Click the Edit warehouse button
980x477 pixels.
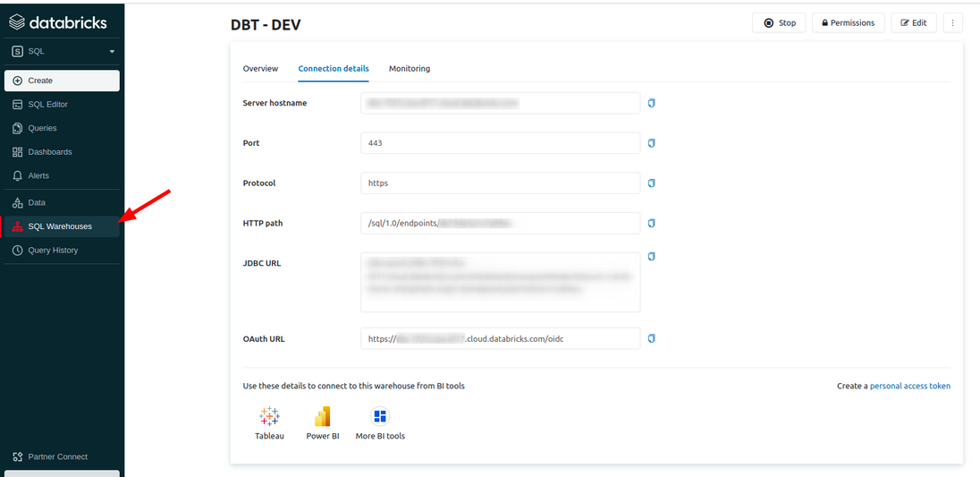914,23
